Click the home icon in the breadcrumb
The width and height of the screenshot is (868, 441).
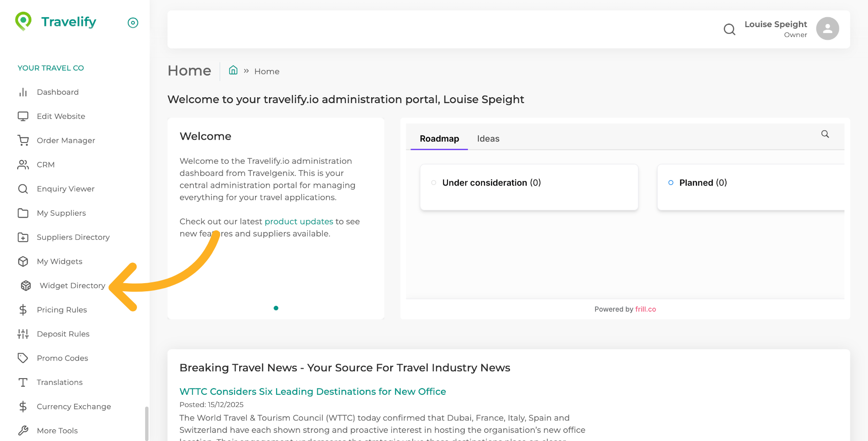click(x=233, y=70)
